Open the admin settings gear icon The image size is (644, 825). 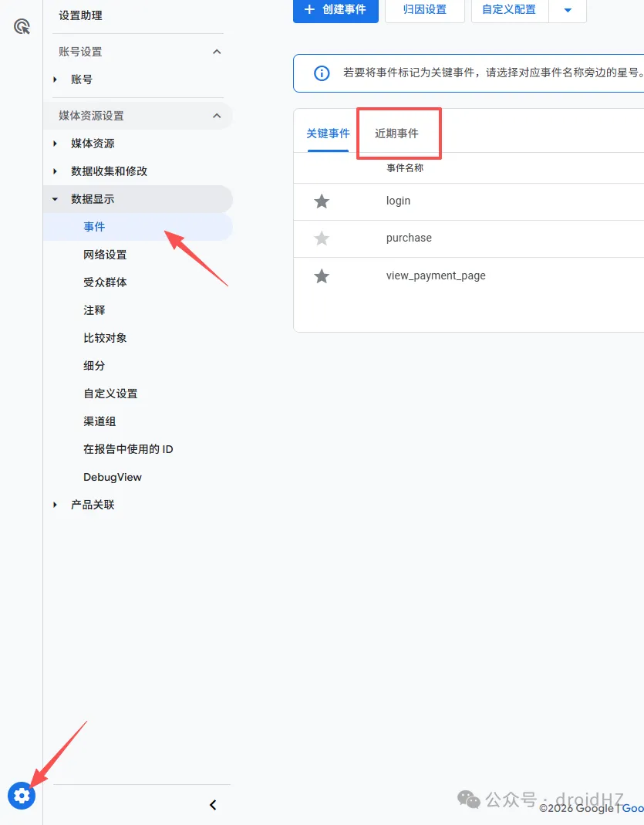(22, 796)
